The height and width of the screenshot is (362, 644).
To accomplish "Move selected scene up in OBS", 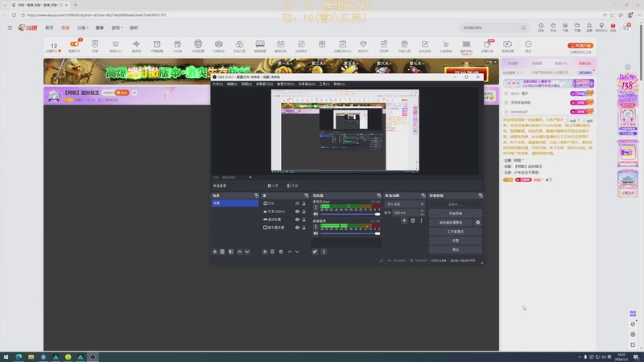I will pyautogui.click(x=239, y=252).
